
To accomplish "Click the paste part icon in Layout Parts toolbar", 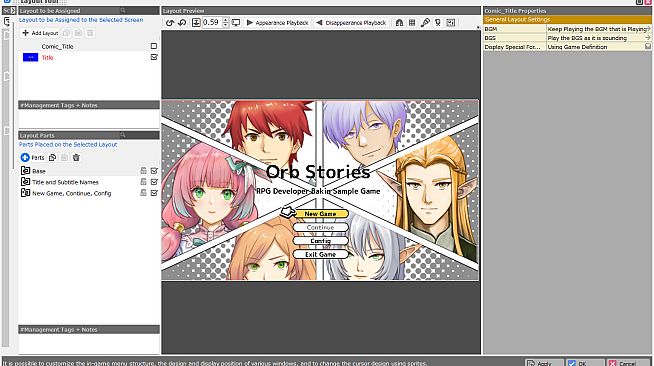I will (64, 157).
